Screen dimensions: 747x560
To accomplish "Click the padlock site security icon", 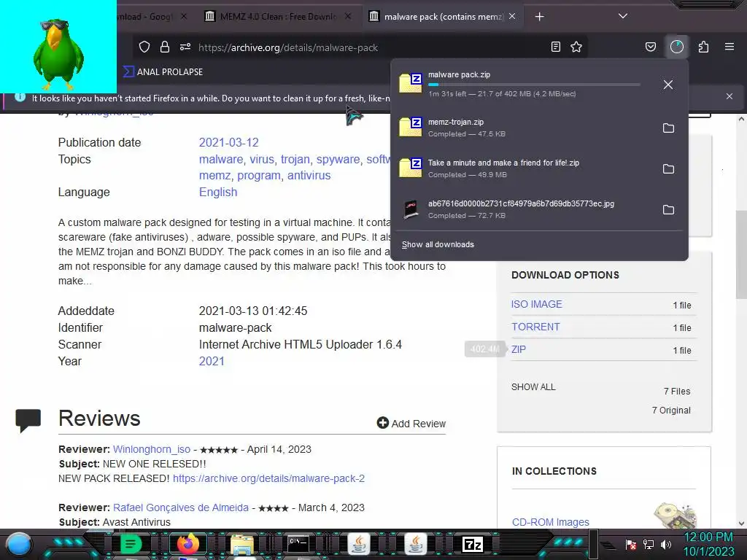I will click(165, 47).
